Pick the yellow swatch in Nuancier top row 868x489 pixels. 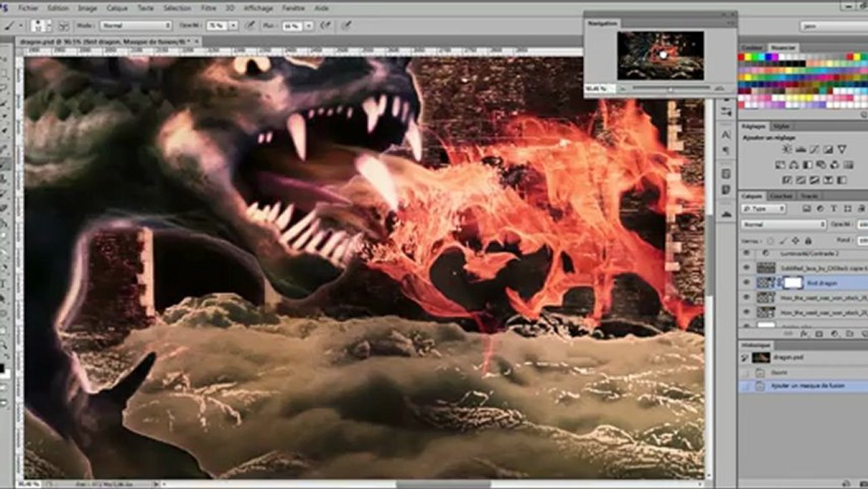click(748, 58)
